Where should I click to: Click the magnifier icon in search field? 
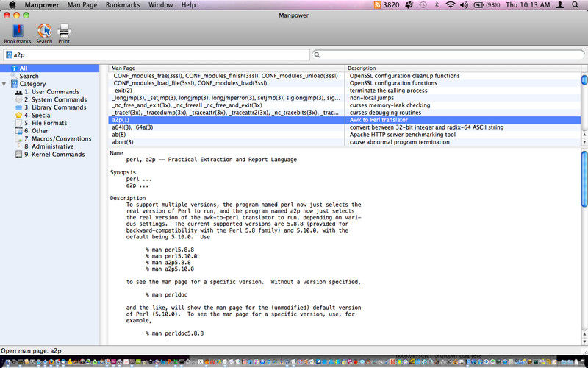click(x=318, y=54)
